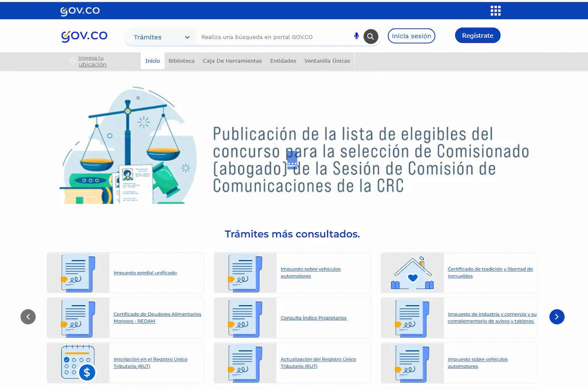Screen dimensions: 588x390
Task: Click the location pin icon
Action: tap(72, 61)
